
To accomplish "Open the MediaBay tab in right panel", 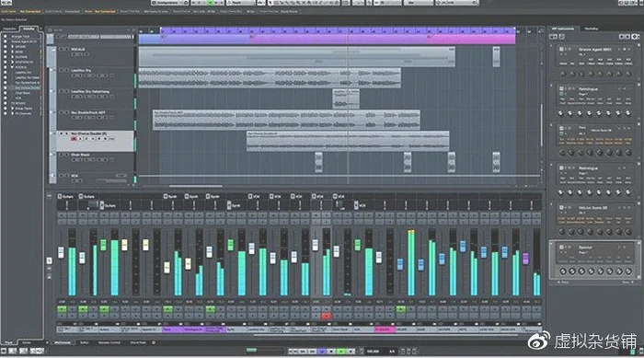I will pos(592,29).
